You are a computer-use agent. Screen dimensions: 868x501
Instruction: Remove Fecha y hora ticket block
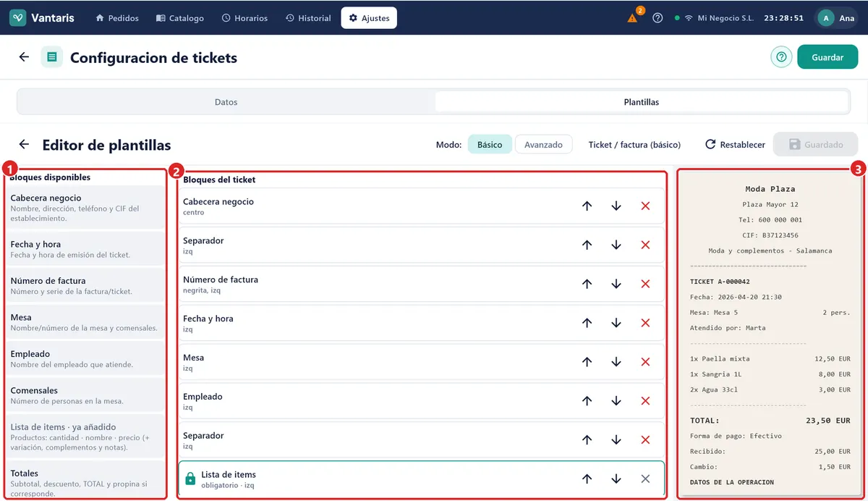(x=645, y=324)
